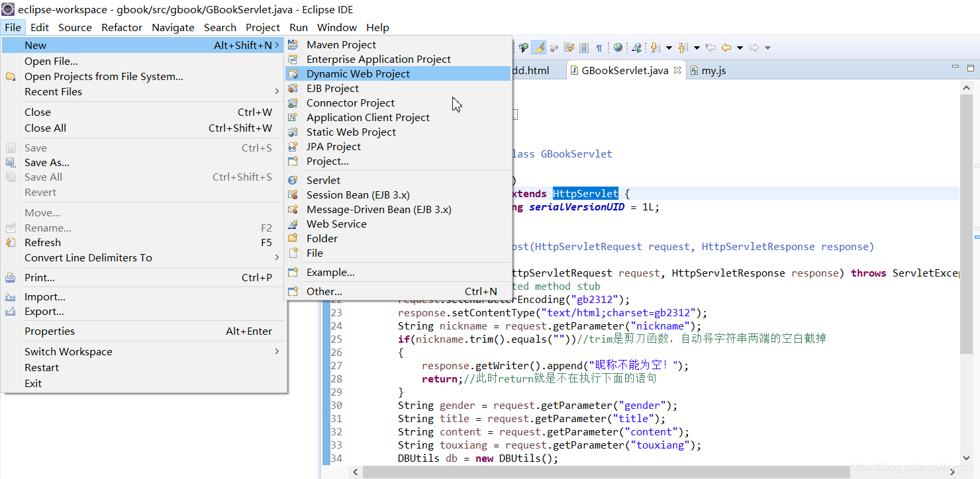Expand Recent Files submenu arrow
This screenshot has width=980, height=479.
click(277, 91)
